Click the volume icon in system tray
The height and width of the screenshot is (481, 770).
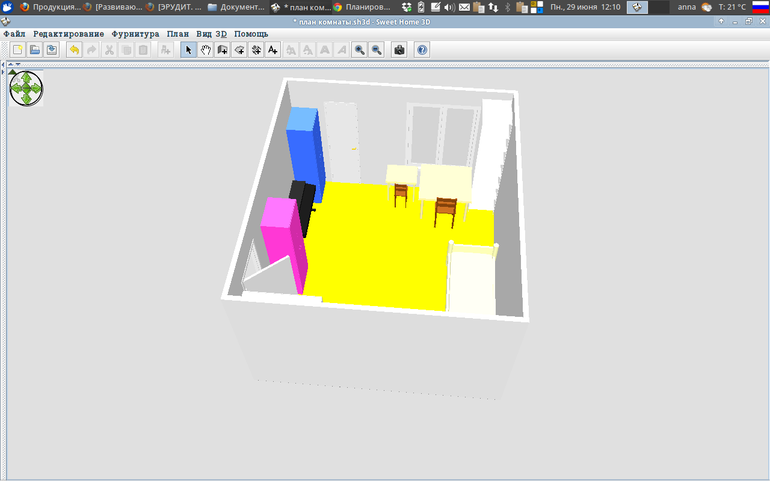[448, 7]
